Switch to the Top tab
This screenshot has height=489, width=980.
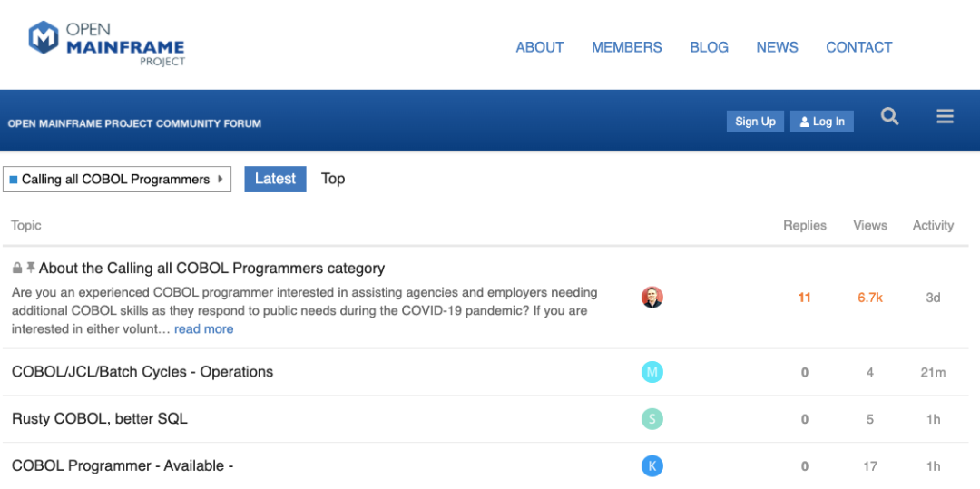333,179
